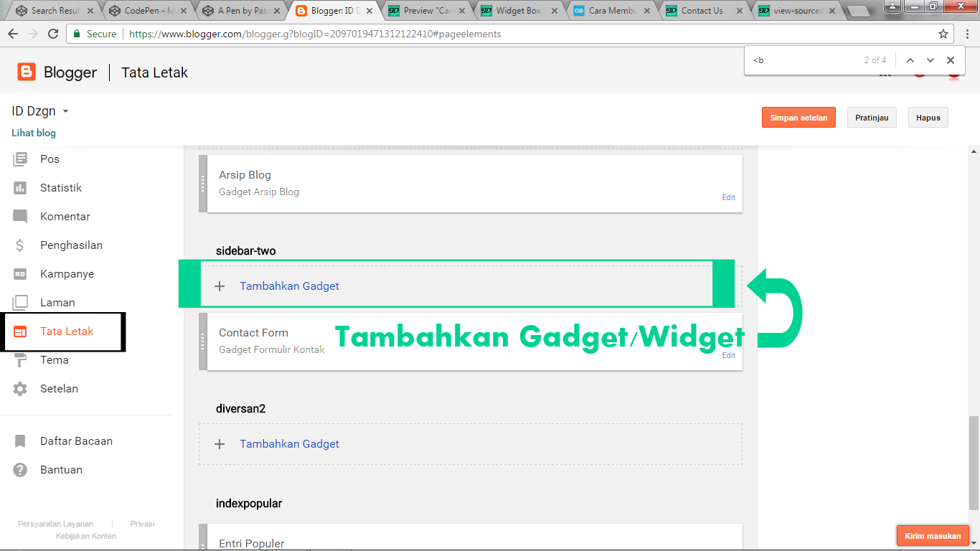Click the page vertical scrollbar thumb
Viewport: 980px width, 551px height.
tap(974, 463)
